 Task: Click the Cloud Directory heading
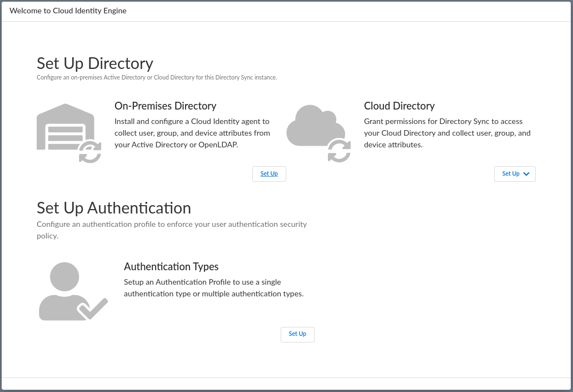point(399,106)
